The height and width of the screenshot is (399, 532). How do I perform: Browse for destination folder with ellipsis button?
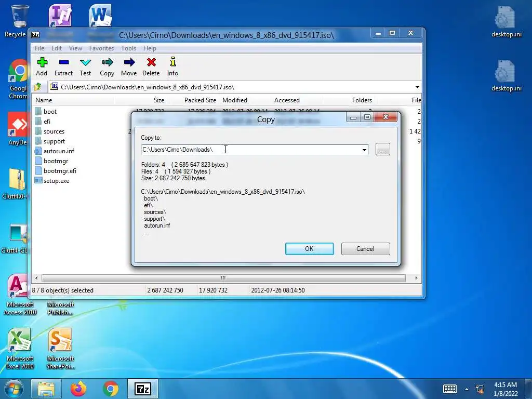click(383, 150)
